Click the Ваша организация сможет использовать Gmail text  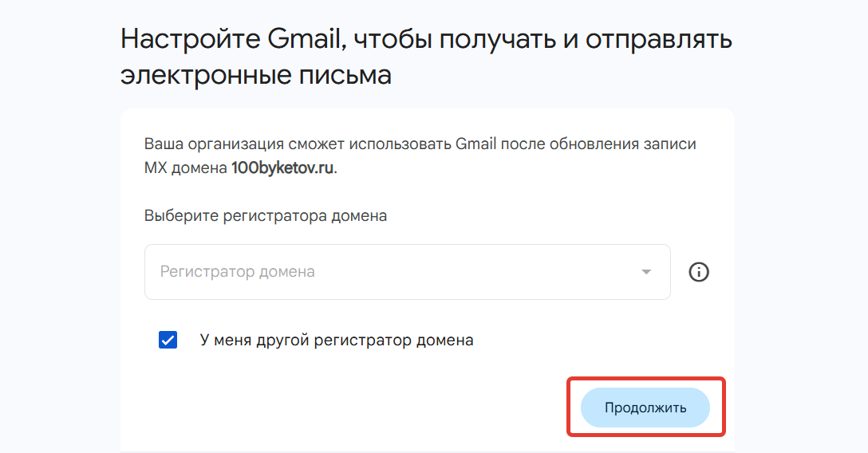point(321,144)
